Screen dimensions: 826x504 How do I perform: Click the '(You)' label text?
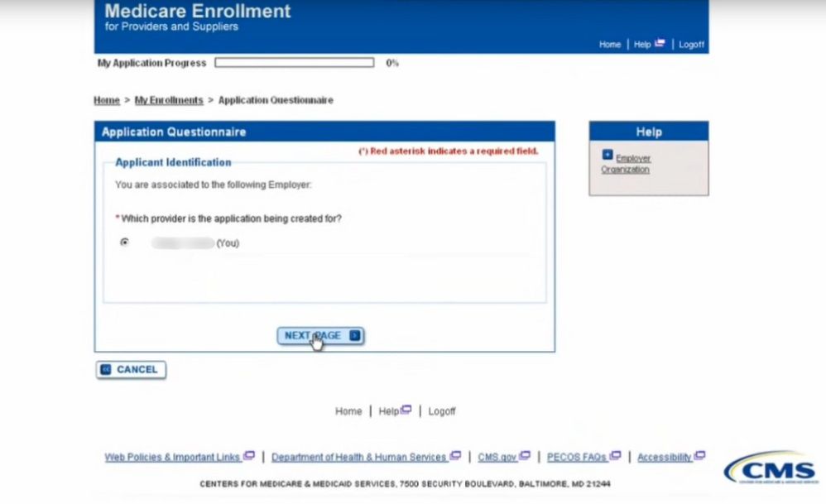click(x=228, y=243)
